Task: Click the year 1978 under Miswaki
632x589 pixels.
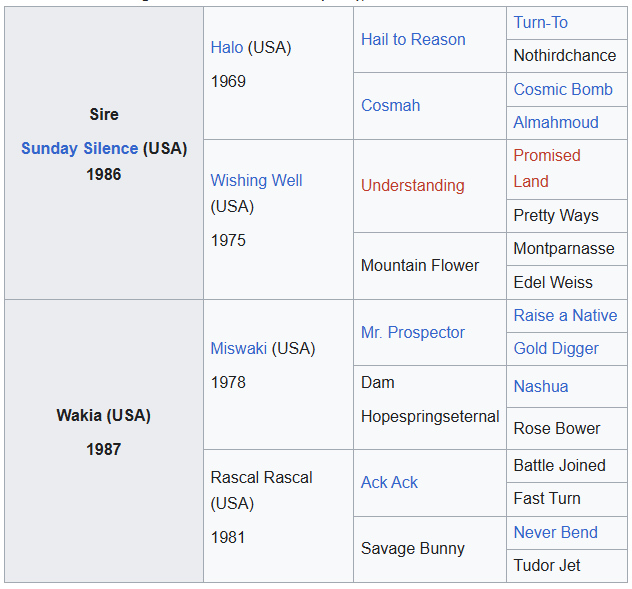Action: pos(228,383)
